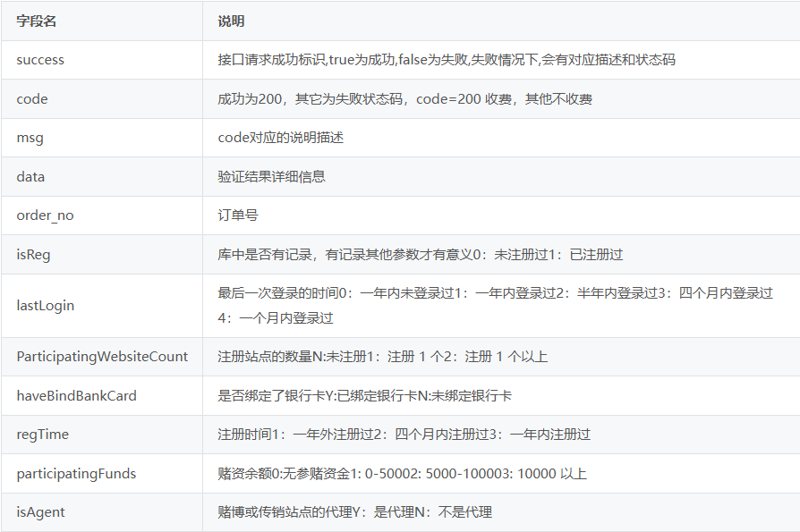Select the participatingFunds field name cell

pyautogui.click(x=76, y=474)
